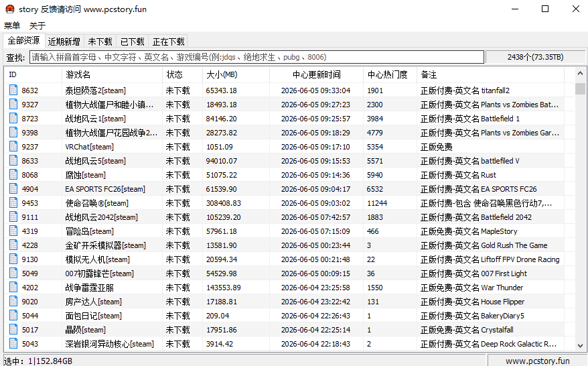This screenshot has width=588, height=366.
Task: Click popularity value 11244
Action: click(377, 203)
